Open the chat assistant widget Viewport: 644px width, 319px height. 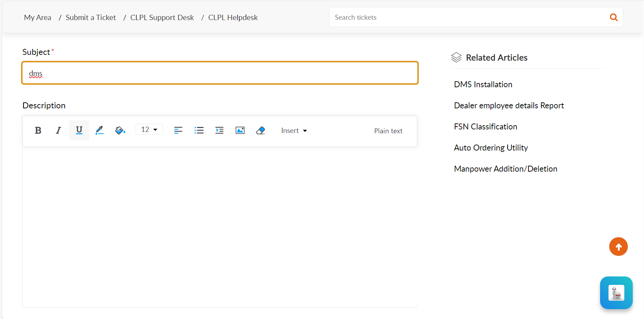click(x=616, y=293)
